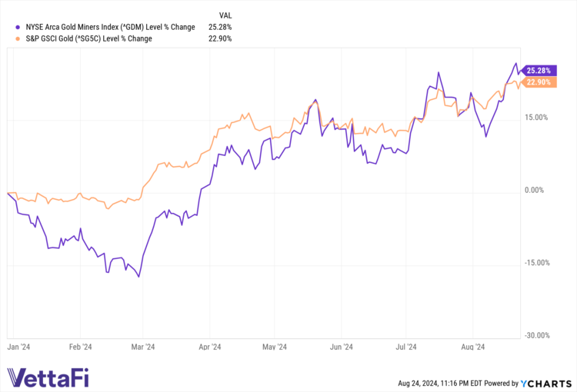577x392 pixels.
Task: Click the 25.28% value in legend table
Action: [x=221, y=28]
